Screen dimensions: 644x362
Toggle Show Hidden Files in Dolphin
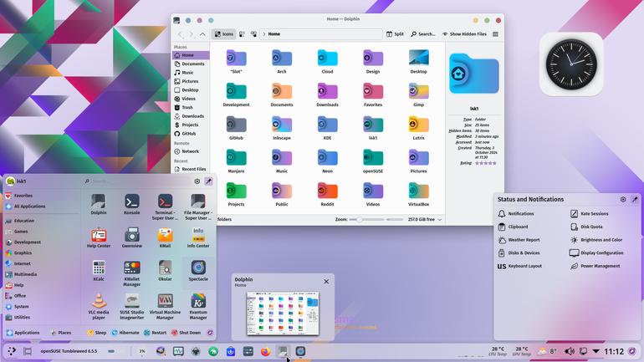pyautogui.click(x=464, y=34)
